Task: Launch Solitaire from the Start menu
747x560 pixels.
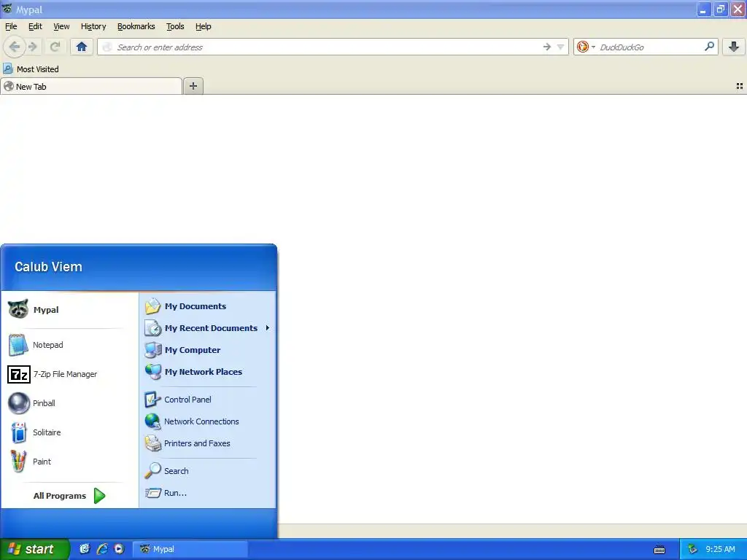Action: click(x=69, y=432)
